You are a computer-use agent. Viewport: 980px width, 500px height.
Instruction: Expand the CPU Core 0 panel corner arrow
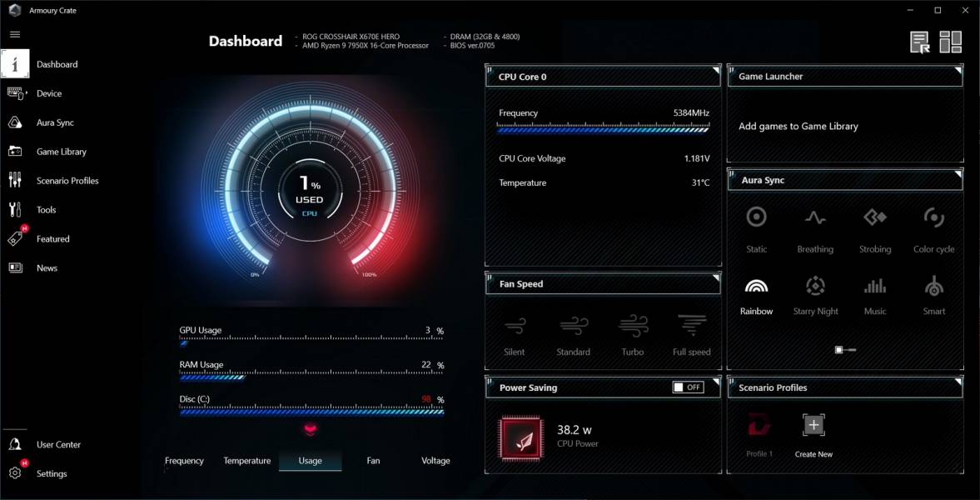click(x=715, y=70)
